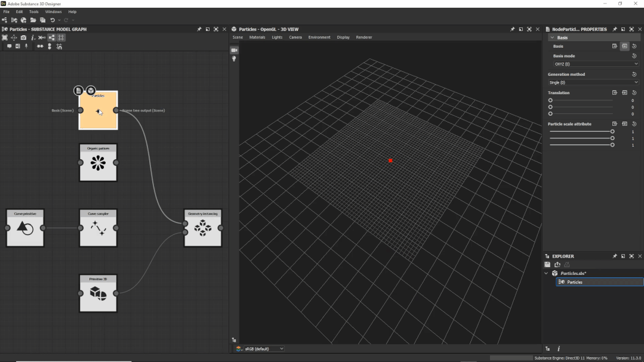Select the Particles node in the graph
The height and width of the screenshot is (362, 644).
click(x=98, y=110)
